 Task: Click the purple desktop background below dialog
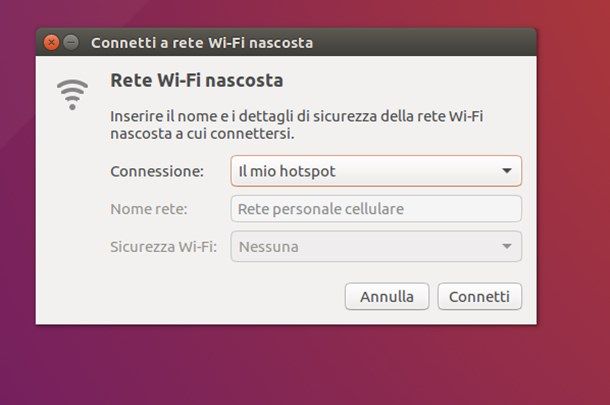coord(272,366)
